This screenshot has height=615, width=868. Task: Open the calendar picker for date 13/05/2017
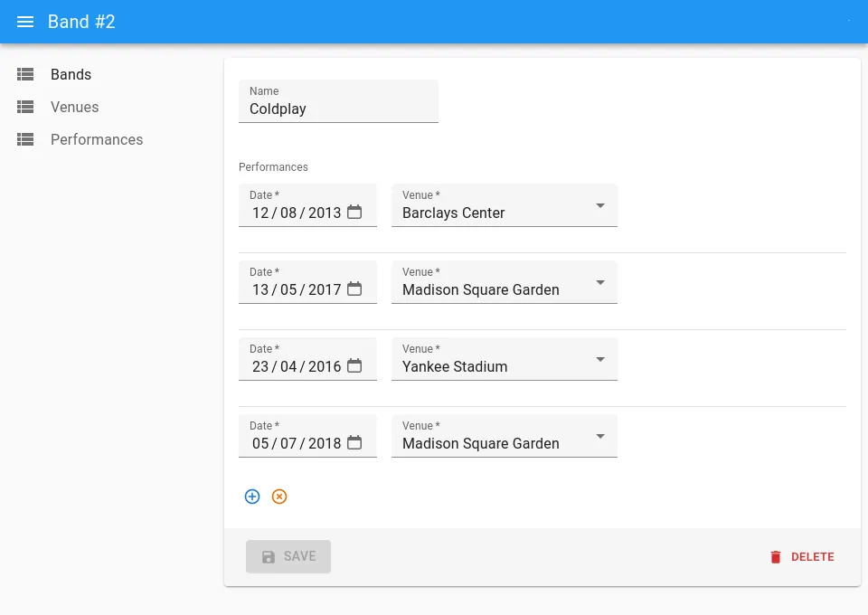354,289
